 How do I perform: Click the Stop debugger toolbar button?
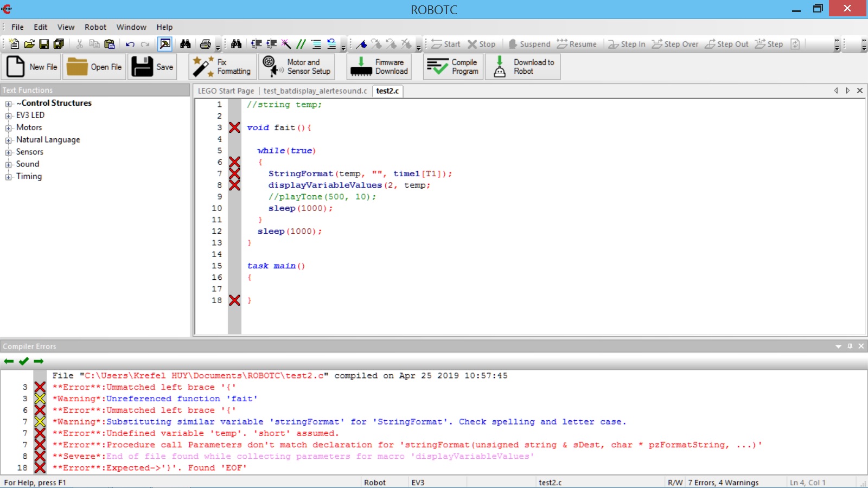click(482, 44)
